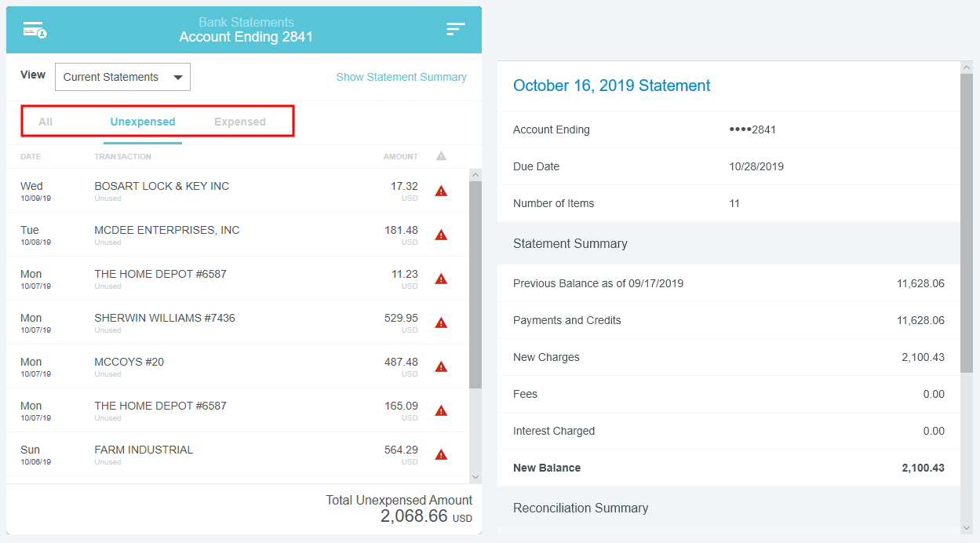The height and width of the screenshot is (543, 980).
Task: Open the Current Statements view dropdown
Action: 122,77
